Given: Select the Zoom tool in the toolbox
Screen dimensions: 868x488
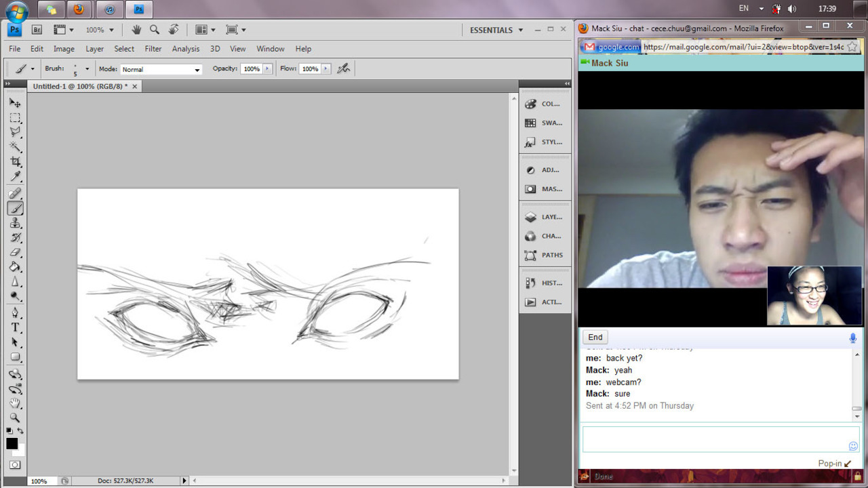Looking at the screenshot, I should (15, 418).
